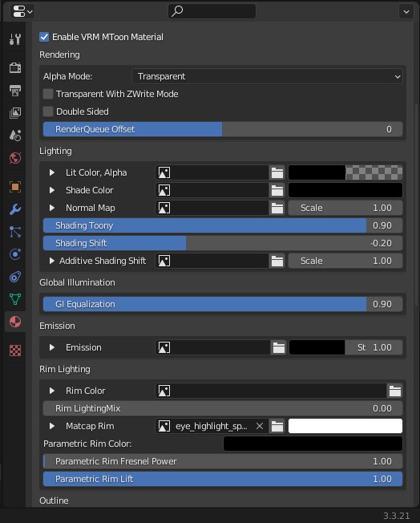Remove the eye_highlight Matcap Rim texture
Image resolution: width=420 pixels, height=523 pixels.
tap(260, 426)
